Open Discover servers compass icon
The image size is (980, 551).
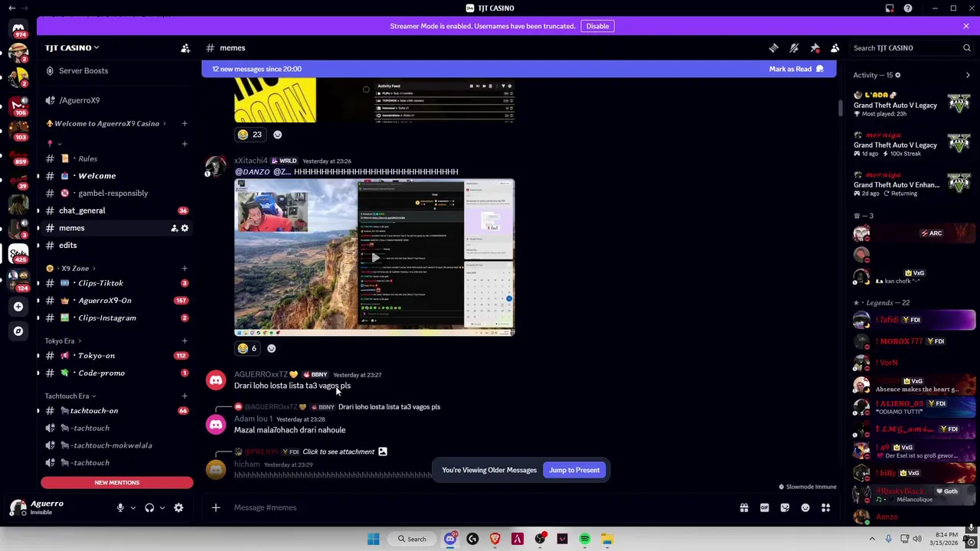(x=18, y=331)
